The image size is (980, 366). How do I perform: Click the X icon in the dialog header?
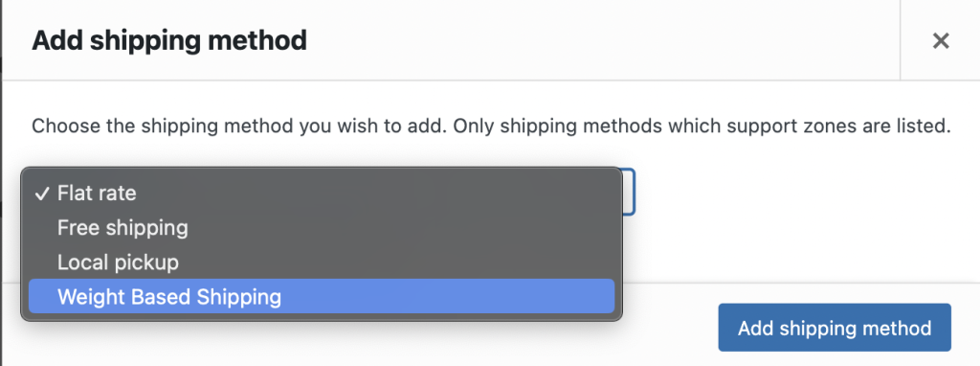[941, 40]
